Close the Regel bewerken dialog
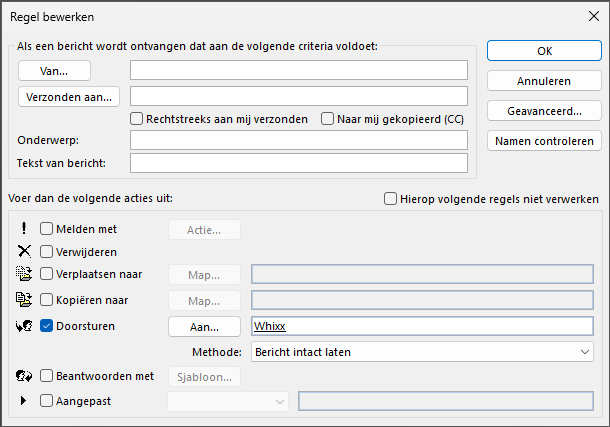Image resolution: width=610 pixels, height=427 pixels. point(586,16)
